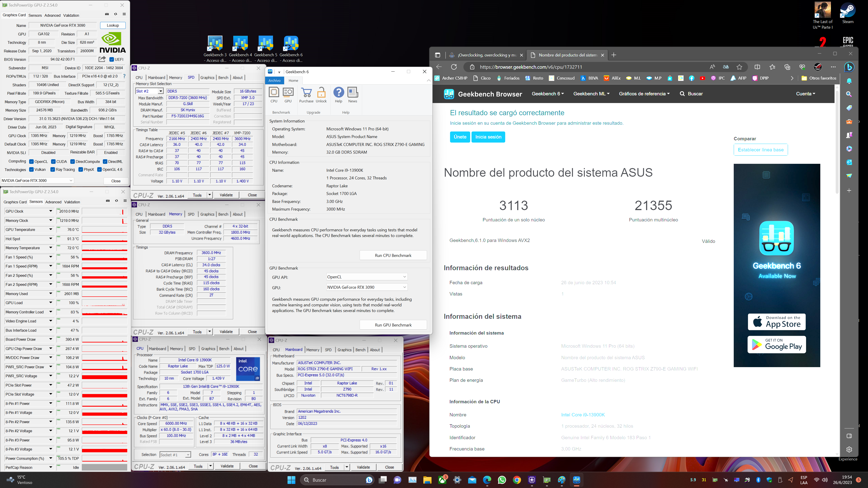Expand the Hot Spot sensor dropdown in GPU-Z
The height and width of the screenshot is (488, 868).
[51, 239]
